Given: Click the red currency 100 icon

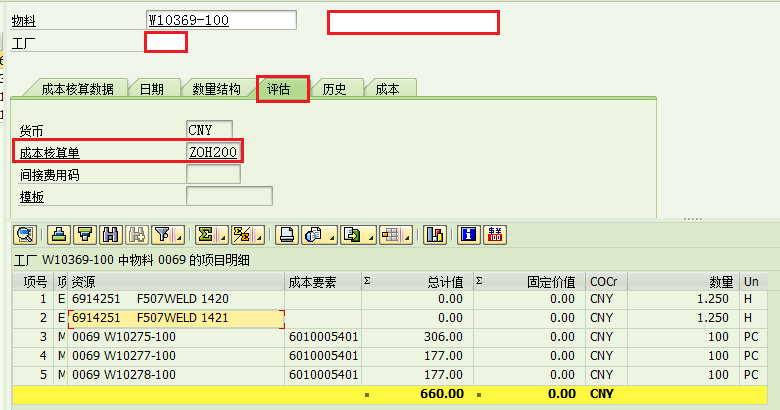Looking at the screenshot, I should 495,234.
